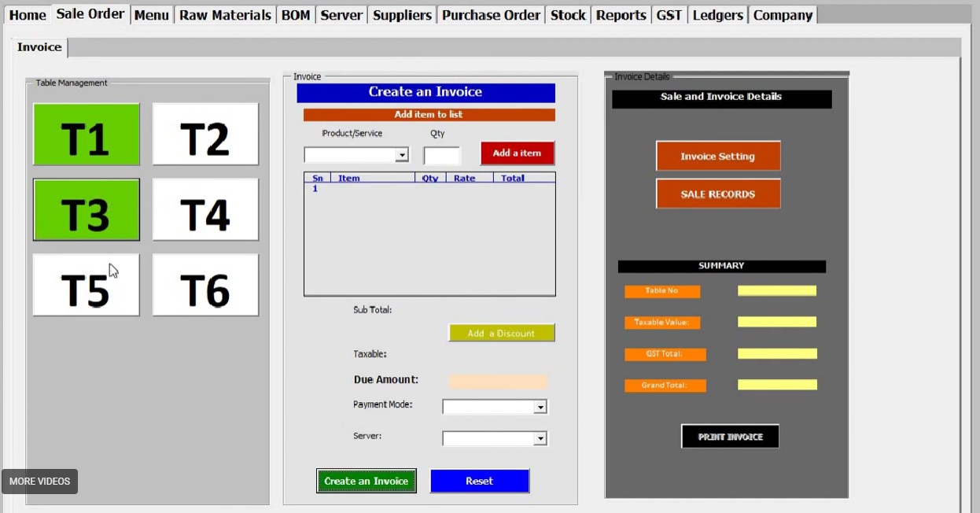
Task: Go to the Reports tab
Action: point(621,14)
